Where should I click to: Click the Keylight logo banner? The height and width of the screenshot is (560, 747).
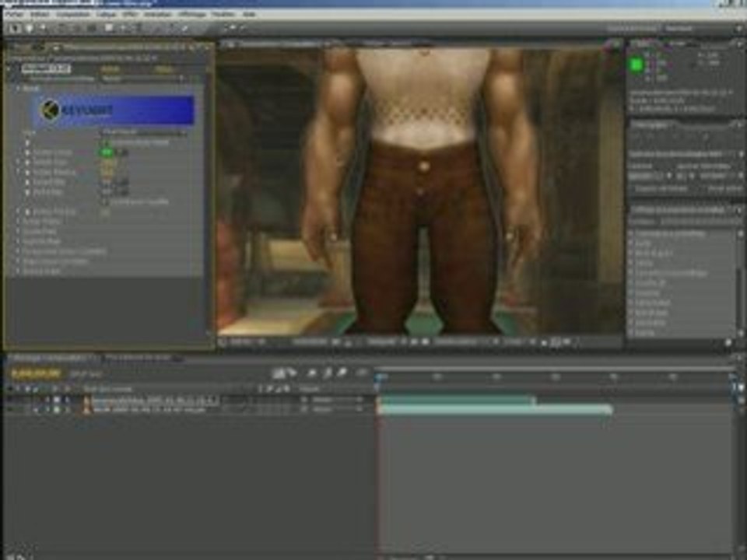[114, 110]
